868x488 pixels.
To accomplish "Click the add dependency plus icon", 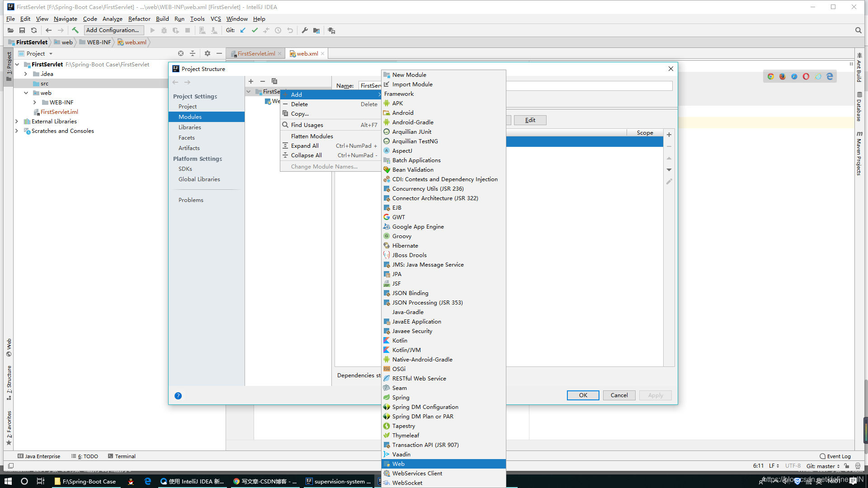I will tap(669, 135).
